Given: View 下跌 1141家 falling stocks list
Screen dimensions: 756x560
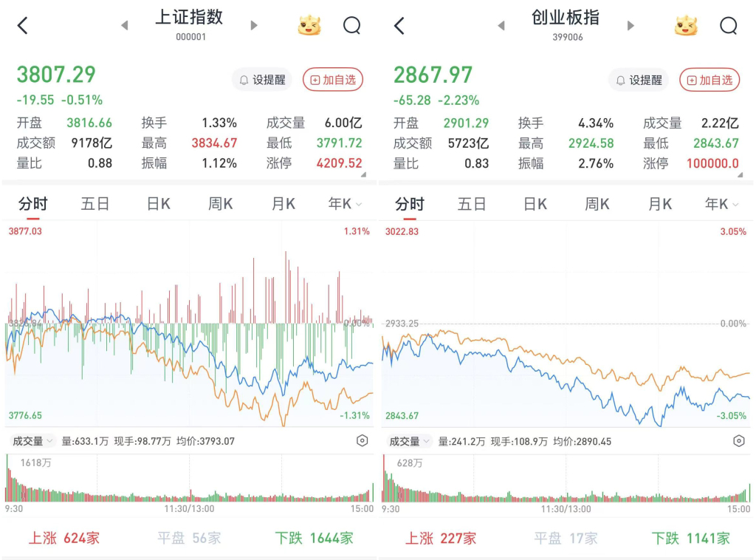Looking at the screenshot, I should tap(690, 538).
